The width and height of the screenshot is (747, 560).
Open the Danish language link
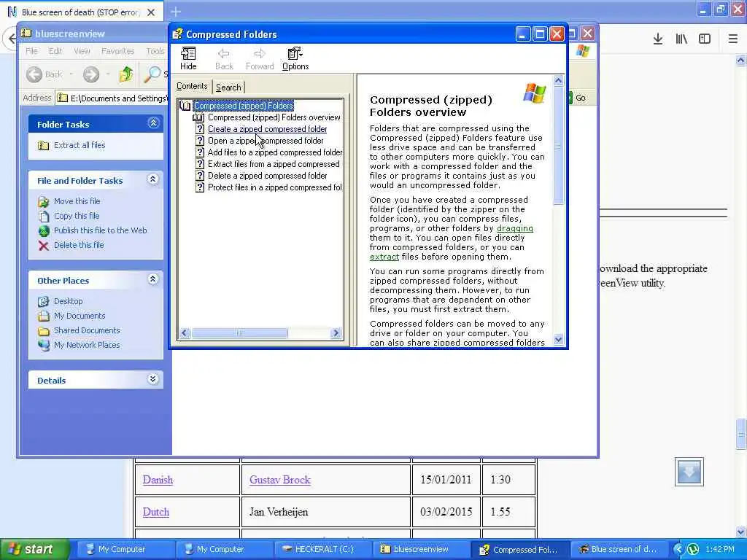click(x=158, y=480)
